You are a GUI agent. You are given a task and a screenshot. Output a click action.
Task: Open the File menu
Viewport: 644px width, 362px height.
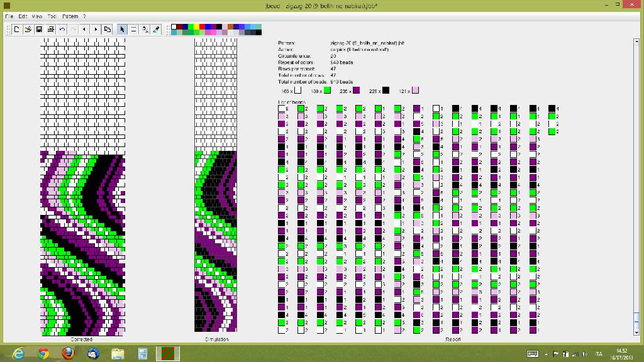9,16
